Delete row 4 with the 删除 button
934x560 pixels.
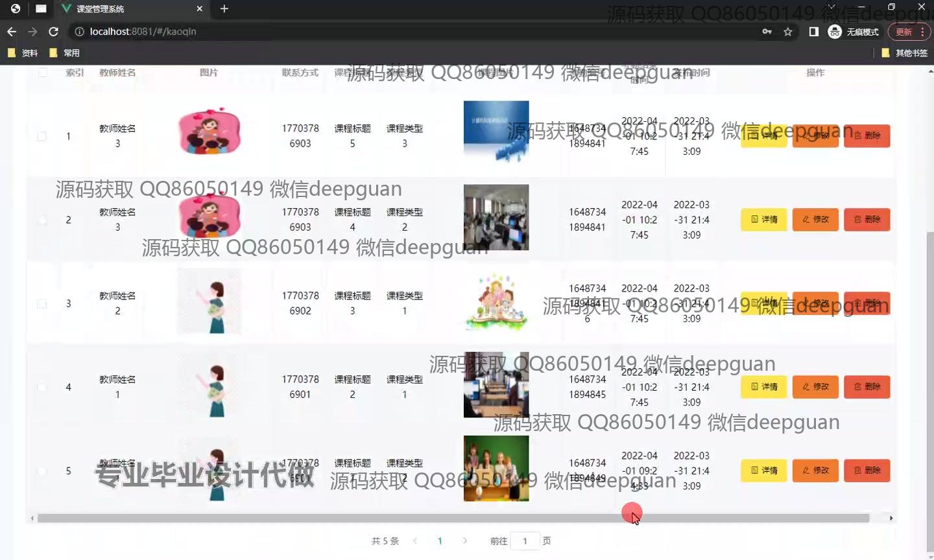coord(867,387)
